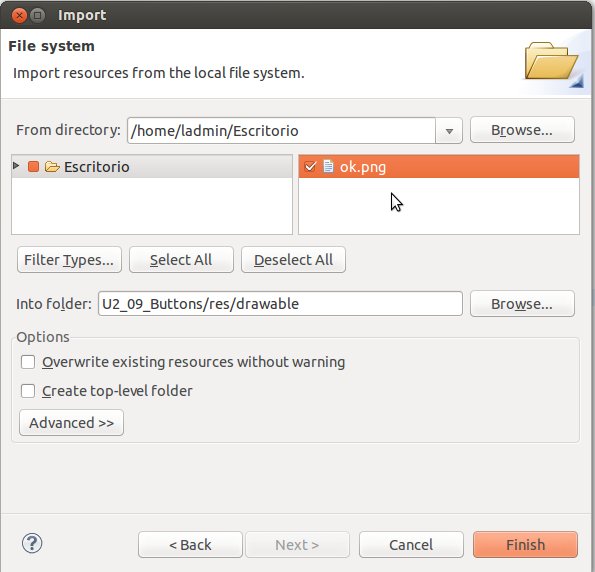Toggle the Escritorio folder checkbox

point(33,167)
